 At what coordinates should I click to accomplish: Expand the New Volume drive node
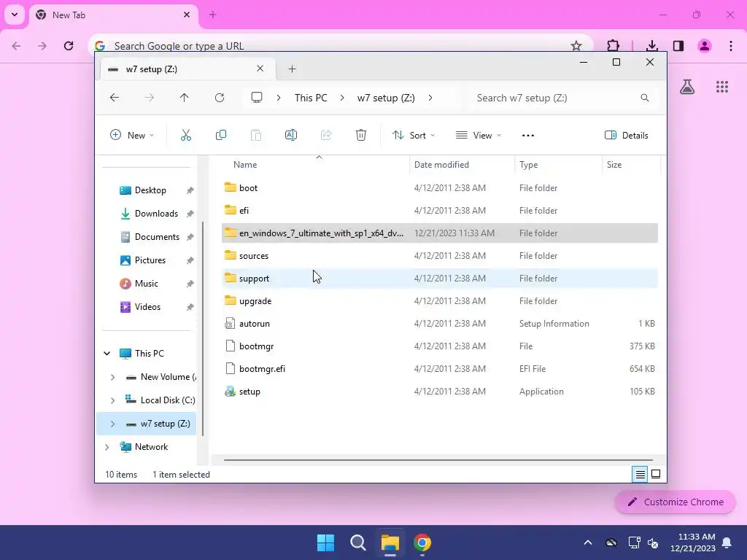point(112,377)
